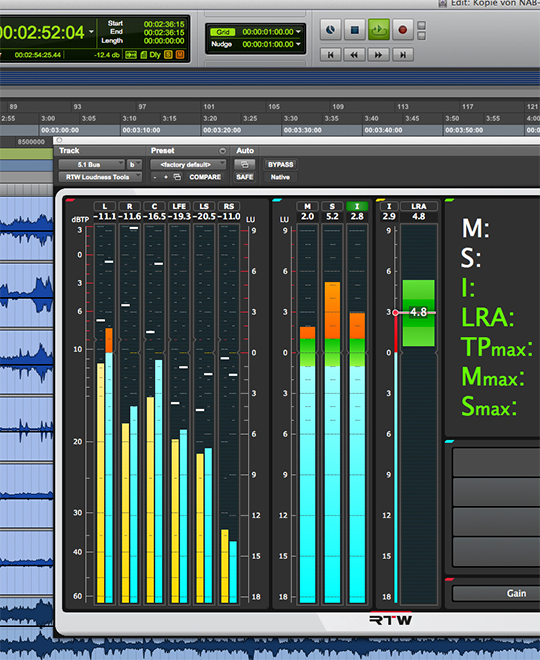Toggle the green loop Play button

378,30
